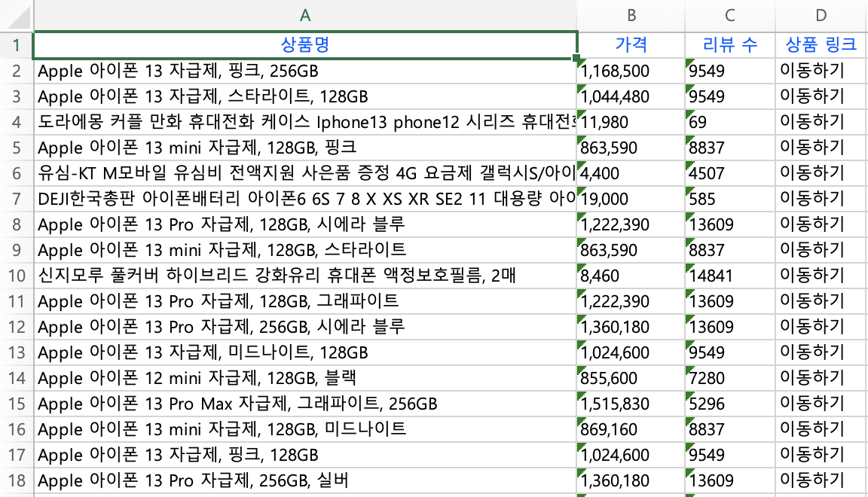Screen dimensions: 868x497
Task: Open 이동하기 link in row 14
Action: click(812, 377)
